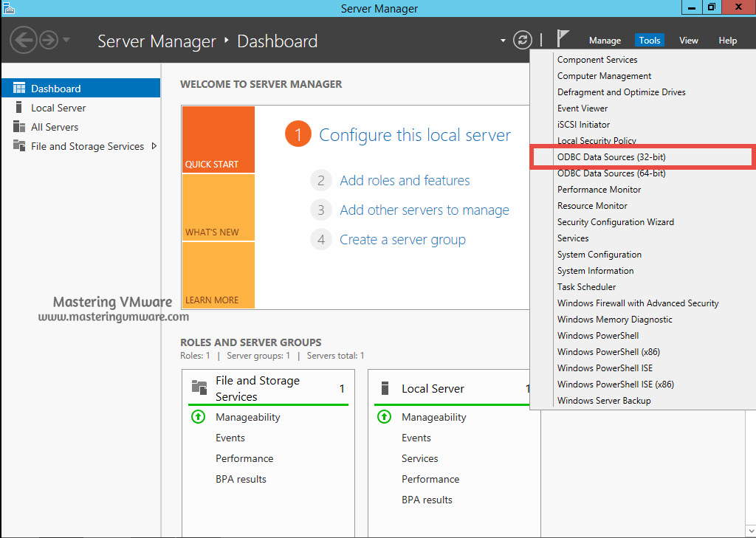The image size is (756, 538).
Task: Click the Local Server icon in sidebar
Action: [19, 107]
